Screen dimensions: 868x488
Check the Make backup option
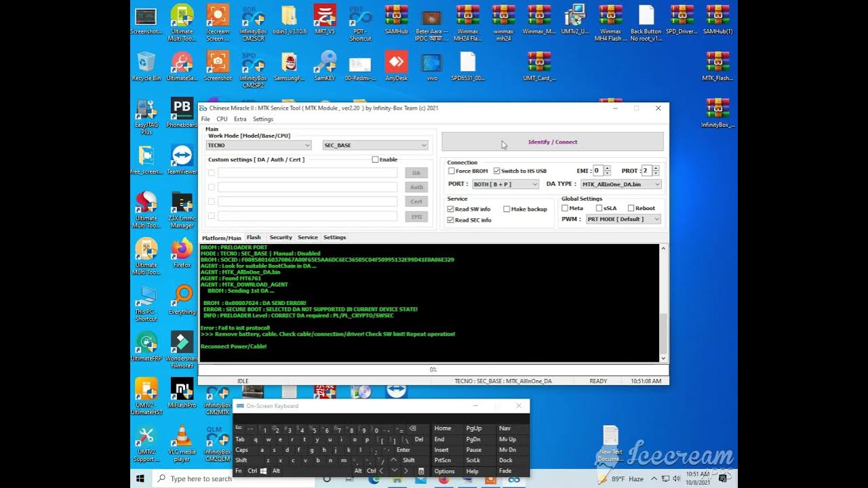coord(507,209)
